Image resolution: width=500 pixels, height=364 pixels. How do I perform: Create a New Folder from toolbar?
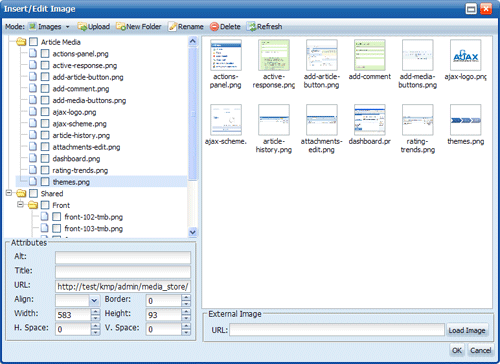[x=139, y=27]
